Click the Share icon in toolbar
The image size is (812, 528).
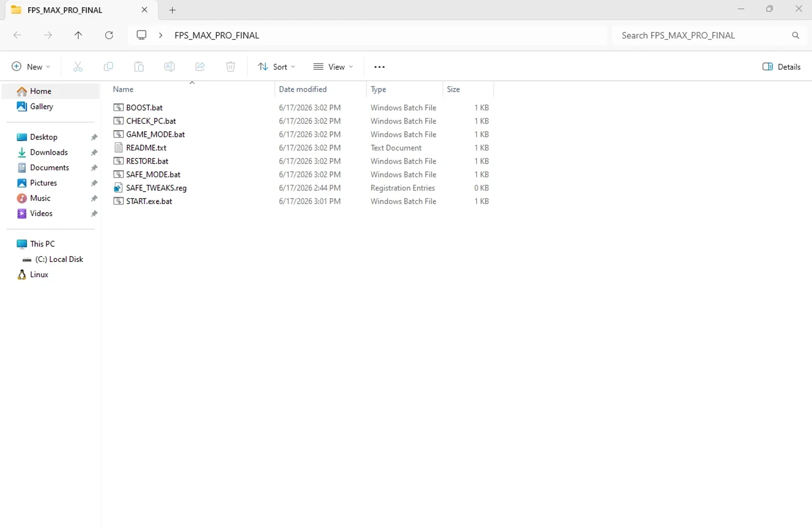click(x=200, y=67)
